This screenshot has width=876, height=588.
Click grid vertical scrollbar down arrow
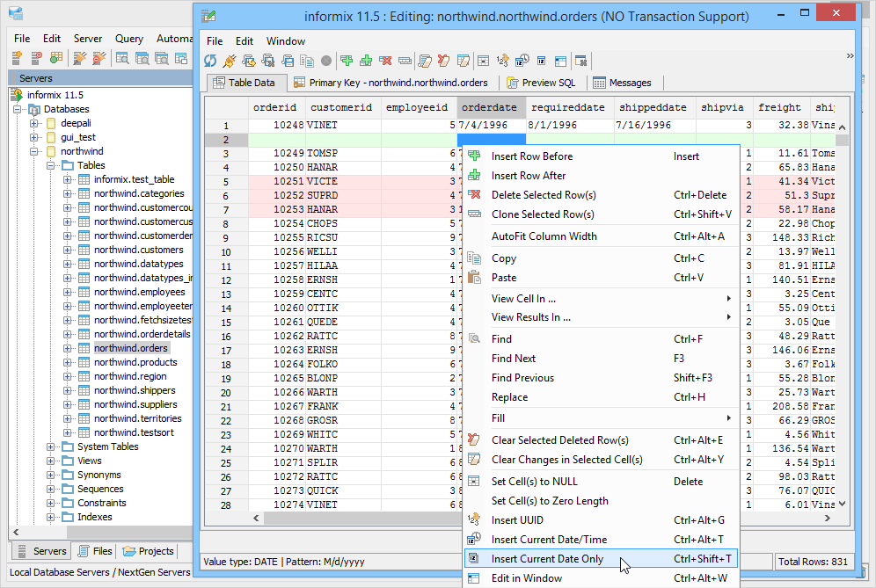click(x=843, y=504)
